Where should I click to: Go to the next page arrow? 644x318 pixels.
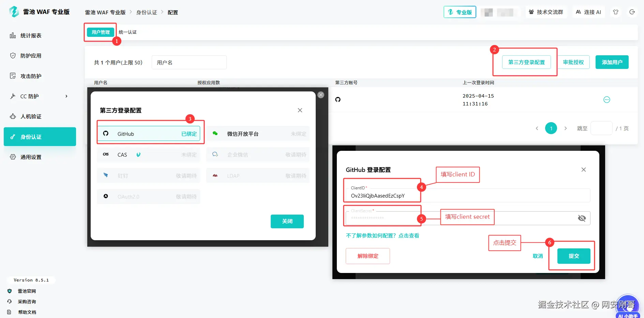point(566,128)
